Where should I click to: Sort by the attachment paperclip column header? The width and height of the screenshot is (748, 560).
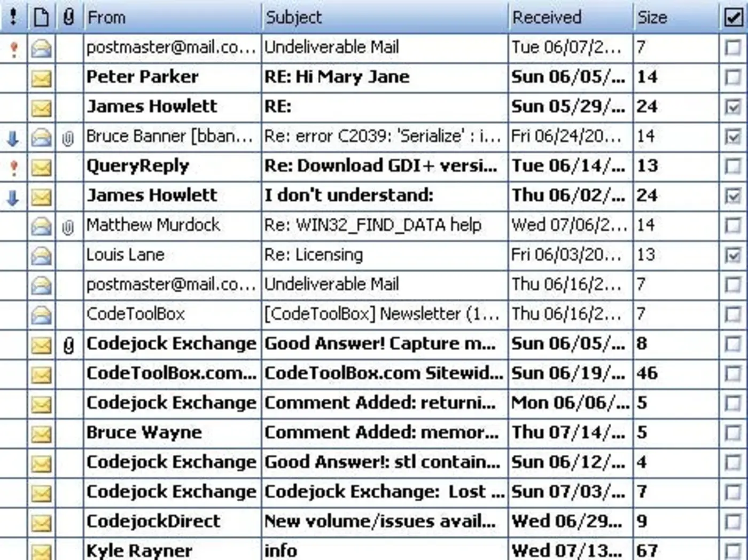click(x=68, y=17)
